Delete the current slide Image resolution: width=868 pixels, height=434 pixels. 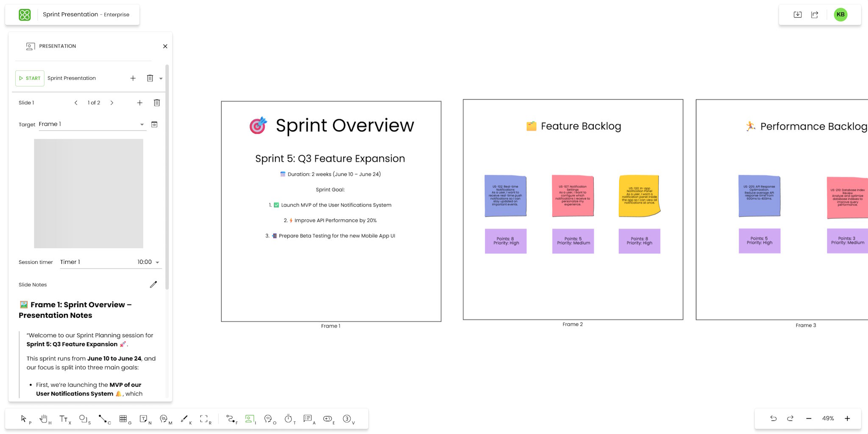click(x=157, y=103)
